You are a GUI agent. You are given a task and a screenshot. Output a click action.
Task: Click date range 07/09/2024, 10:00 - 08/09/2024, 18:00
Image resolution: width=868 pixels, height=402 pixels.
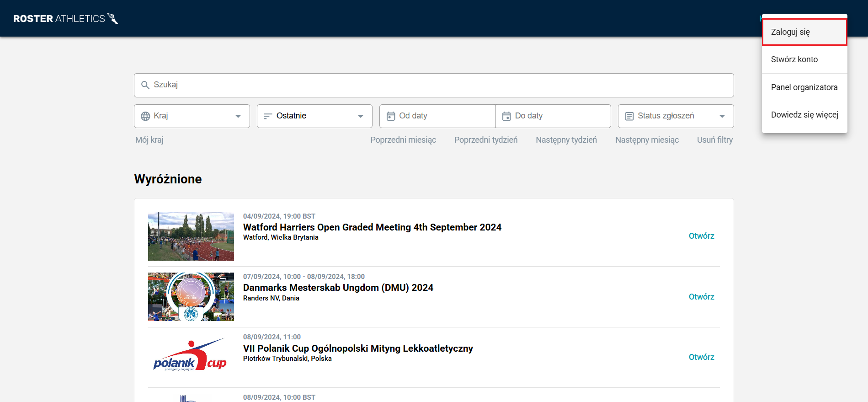click(x=304, y=277)
